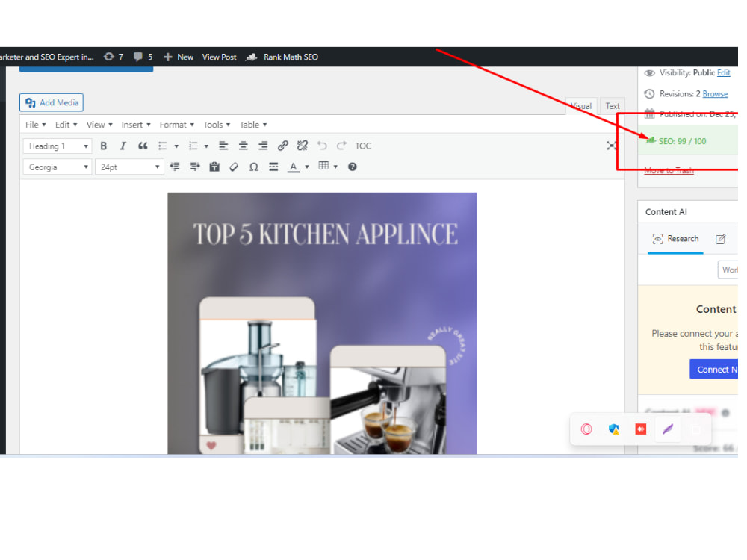
Task: Apply text color with the A icon
Action: (294, 167)
